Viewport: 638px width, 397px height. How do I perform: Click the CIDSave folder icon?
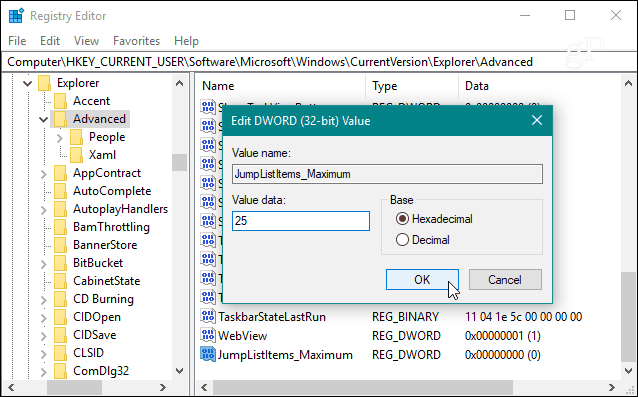60,335
